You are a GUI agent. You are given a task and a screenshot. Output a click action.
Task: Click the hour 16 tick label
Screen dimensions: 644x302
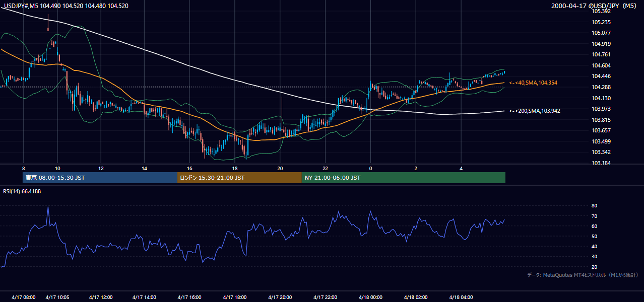[x=190, y=168]
